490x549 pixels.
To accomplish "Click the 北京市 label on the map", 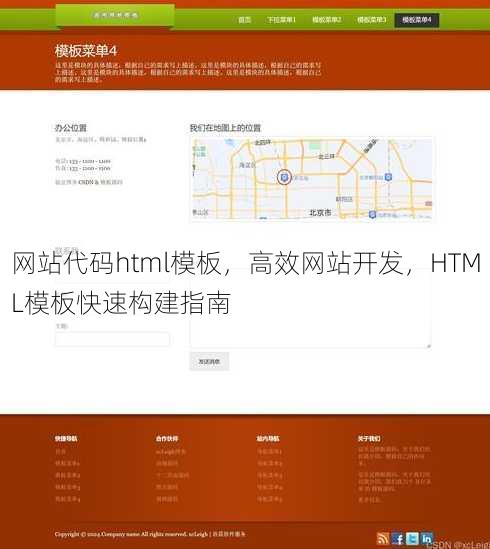I will click(x=320, y=212).
